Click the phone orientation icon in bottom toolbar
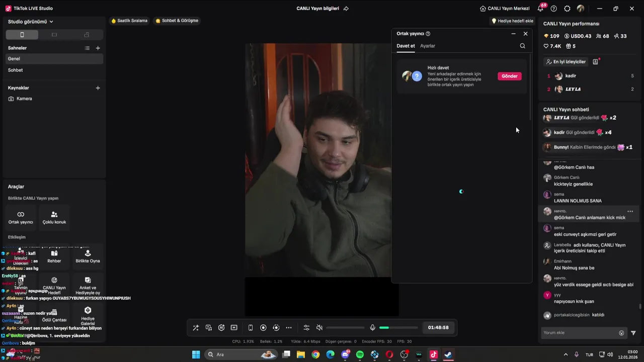644x362 pixels. click(x=251, y=328)
